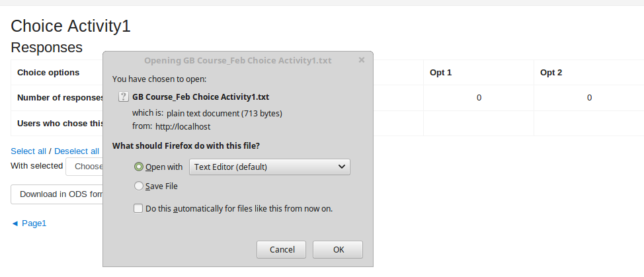Click Opt 2 response count cell
Image resolution: width=644 pixels, height=277 pixels.
pyautogui.click(x=589, y=98)
